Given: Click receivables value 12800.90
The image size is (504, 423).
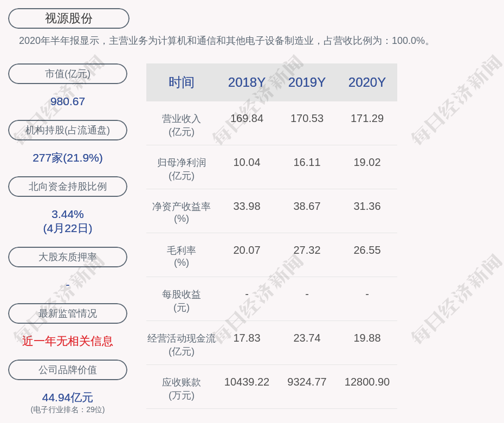Looking at the screenshot, I should click(367, 382).
